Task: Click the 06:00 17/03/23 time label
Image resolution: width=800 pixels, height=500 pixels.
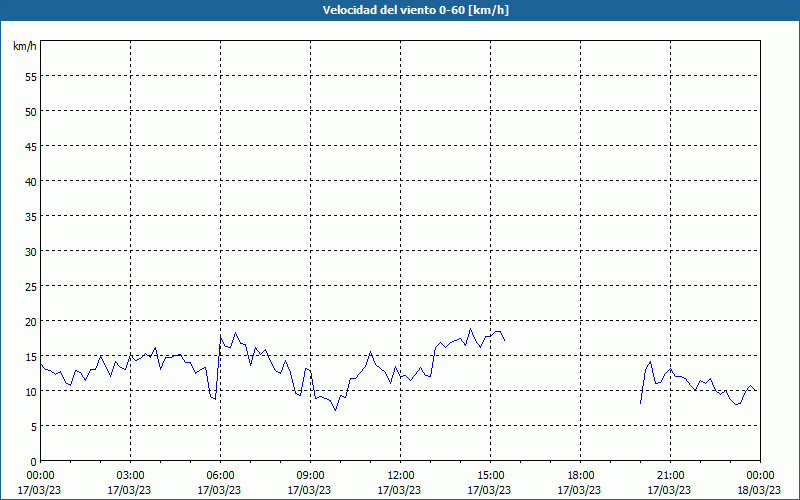Action: [220, 483]
